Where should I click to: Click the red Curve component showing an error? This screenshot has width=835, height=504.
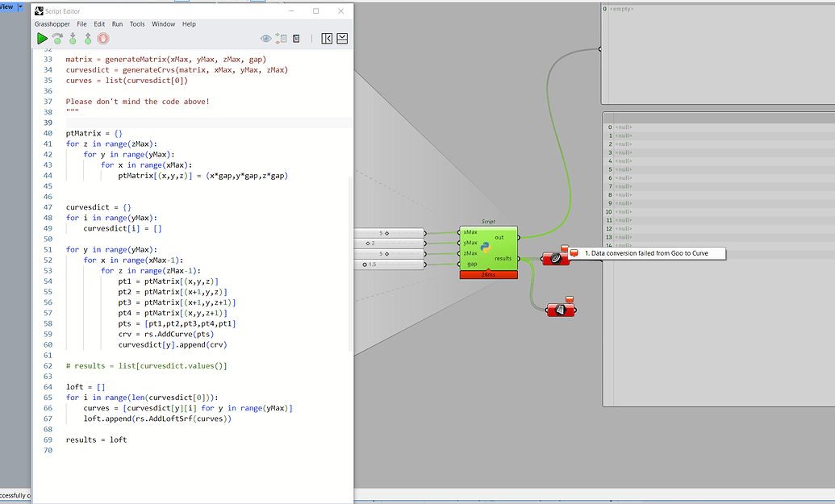[x=557, y=258]
